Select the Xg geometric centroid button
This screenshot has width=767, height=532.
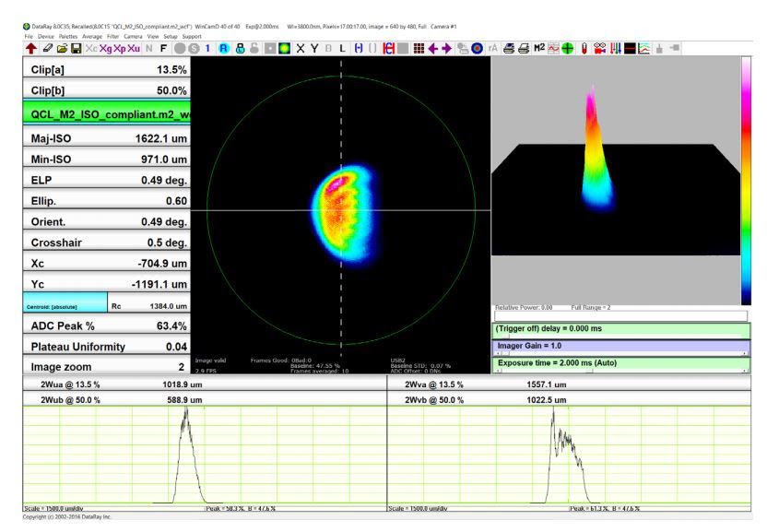click(x=106, y=48)
